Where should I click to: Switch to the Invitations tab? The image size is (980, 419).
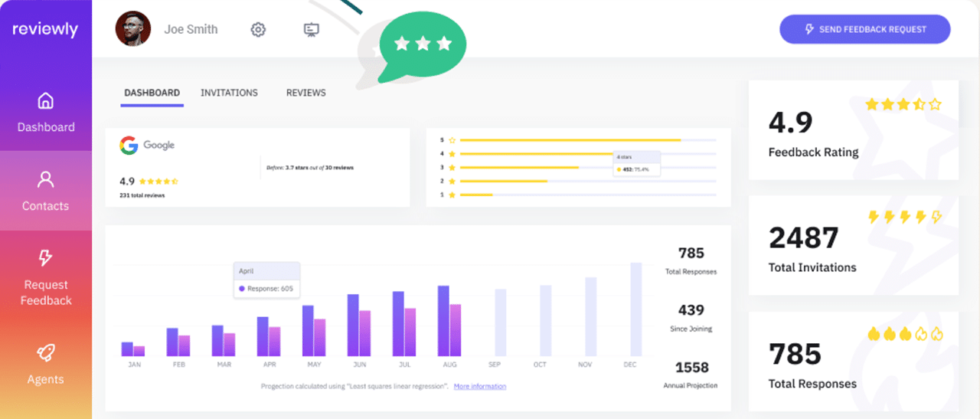(x=229, y=93)
